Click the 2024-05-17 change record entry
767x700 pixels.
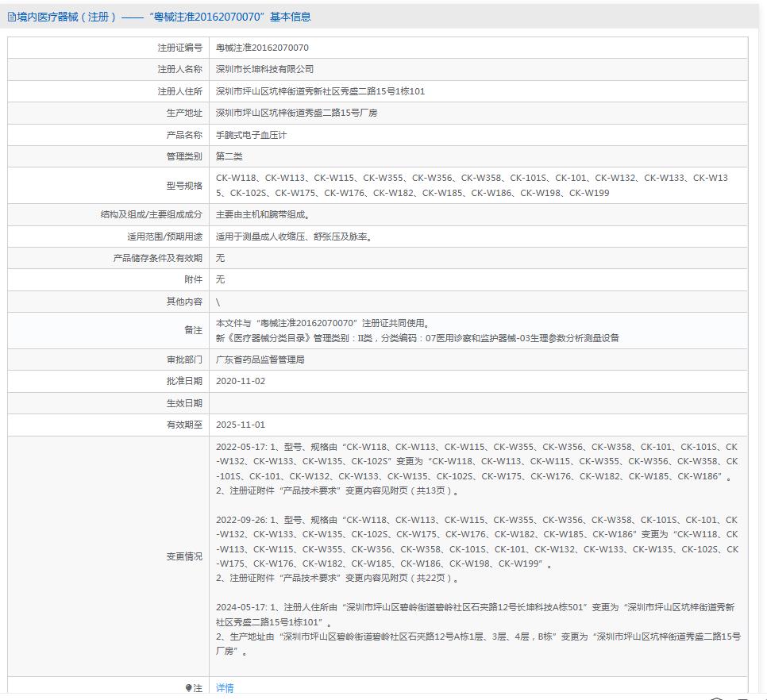click(476, 629)
